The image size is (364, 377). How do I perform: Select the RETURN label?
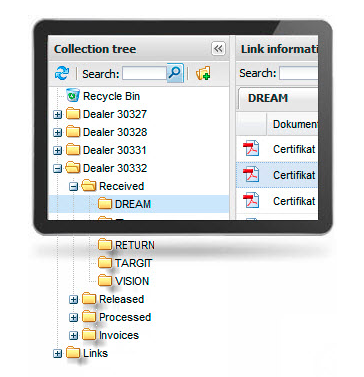(x=135, y=245)
